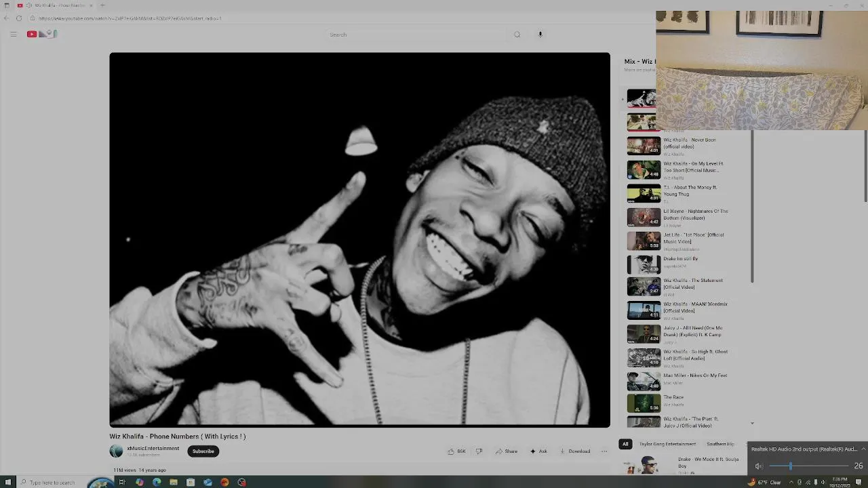Focus the YouTube search field
The image size is (868, 488).
pyautogui.click(x=417, y=35)
